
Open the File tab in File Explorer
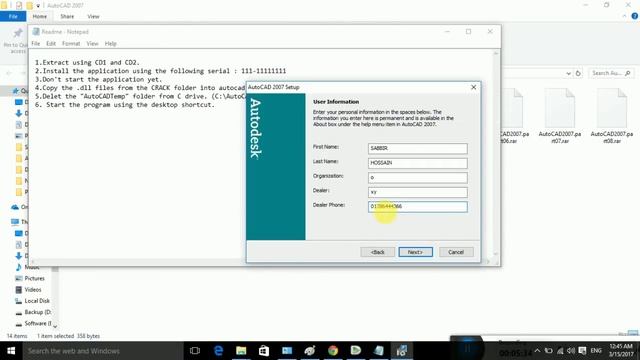[x=13, y=16]
